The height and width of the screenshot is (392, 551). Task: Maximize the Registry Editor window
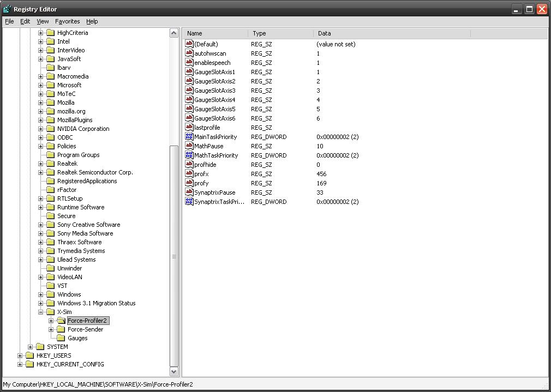click(529, 9)
